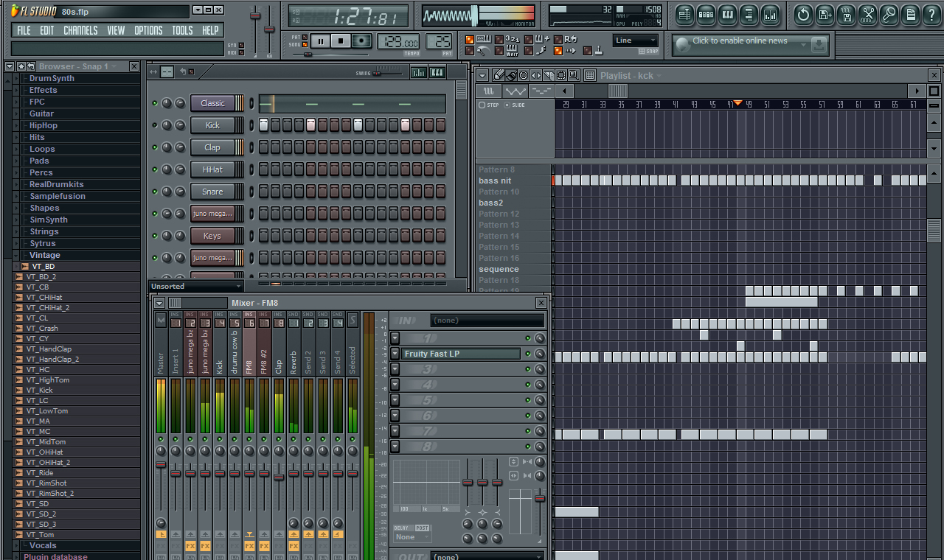Open Fruity Fast LP slot menu arrow

pos(395,354)
